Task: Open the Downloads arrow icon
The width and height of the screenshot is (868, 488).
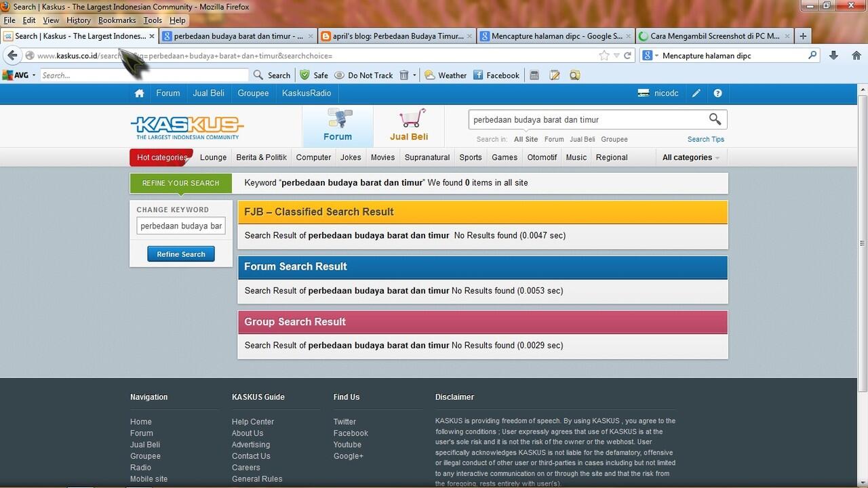Action: [x=834, y=56]
